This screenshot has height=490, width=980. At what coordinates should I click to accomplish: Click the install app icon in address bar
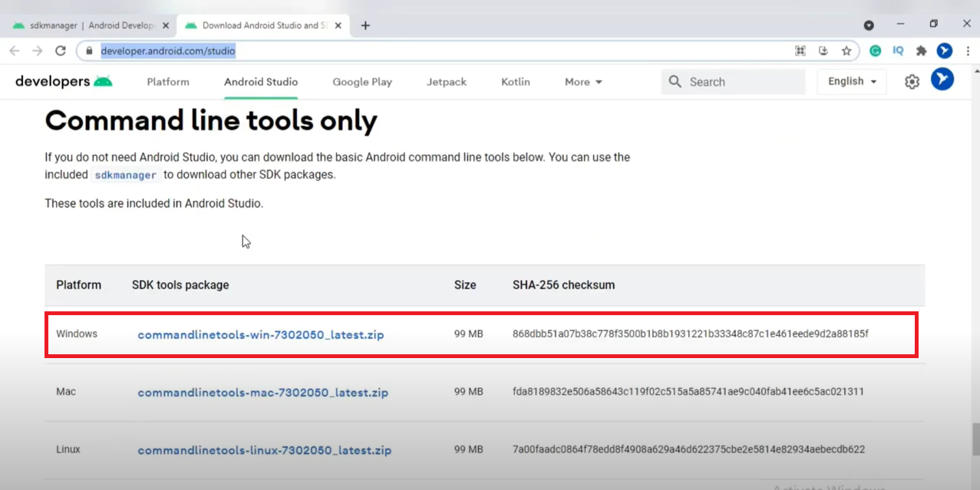point(823,51)
